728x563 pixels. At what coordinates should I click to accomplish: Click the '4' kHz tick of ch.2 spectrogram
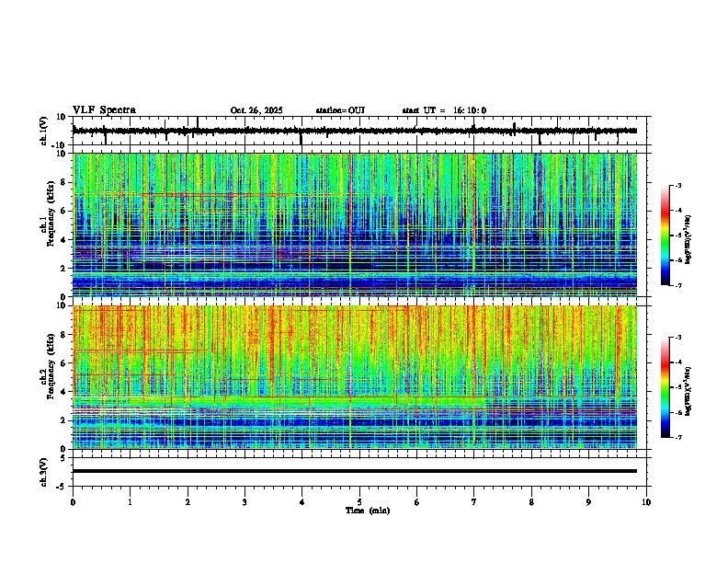click(x=63, y=392)
